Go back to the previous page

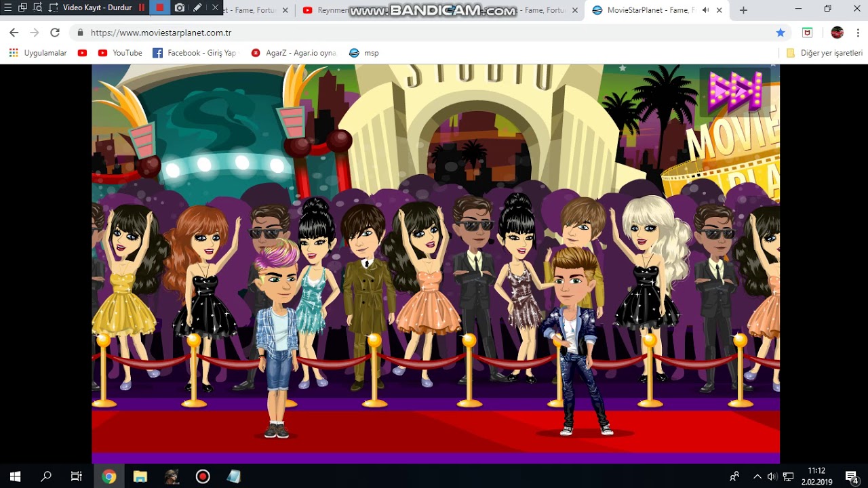pos(14,33)
